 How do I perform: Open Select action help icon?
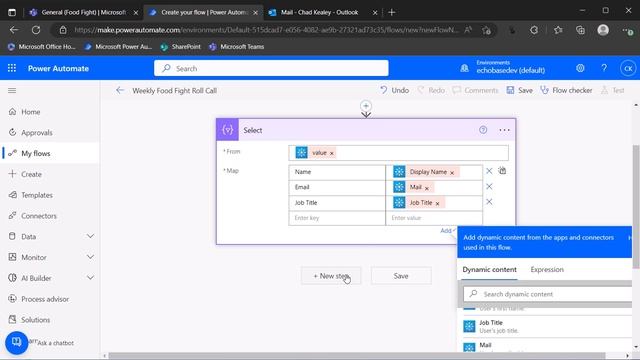[x=483, y=130]
